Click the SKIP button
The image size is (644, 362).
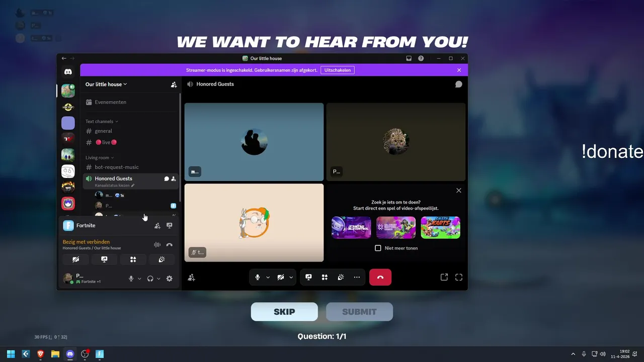coord(284,312)
